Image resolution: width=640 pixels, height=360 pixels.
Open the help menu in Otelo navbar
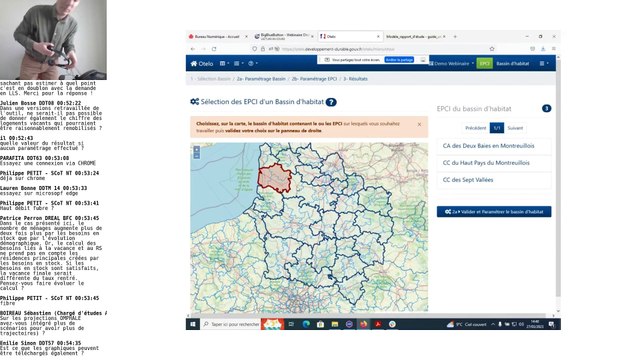tap(253, 64)
